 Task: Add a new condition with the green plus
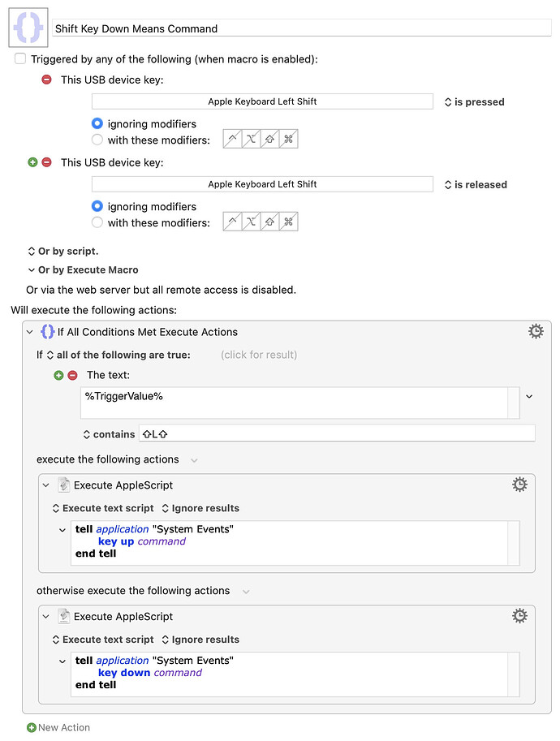58,375
